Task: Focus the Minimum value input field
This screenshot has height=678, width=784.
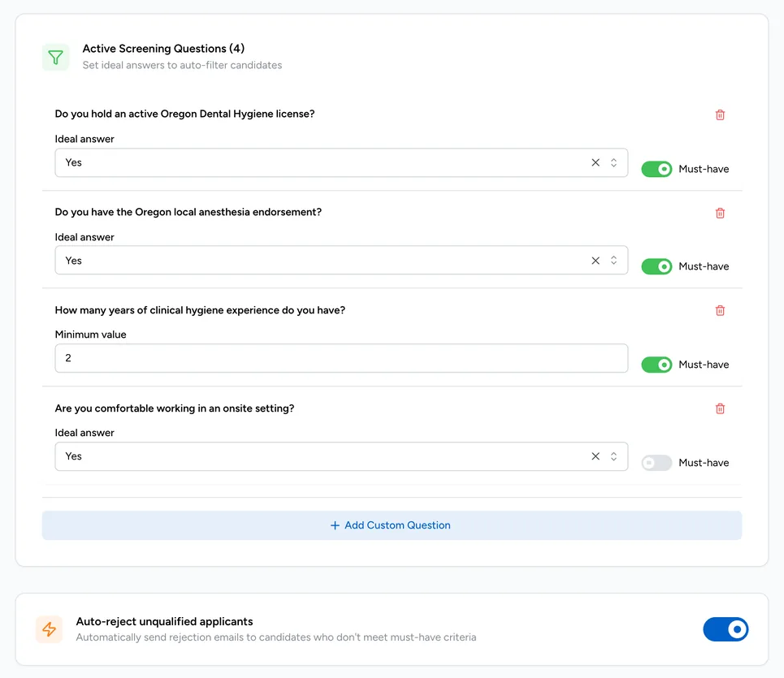Action: 341,358
